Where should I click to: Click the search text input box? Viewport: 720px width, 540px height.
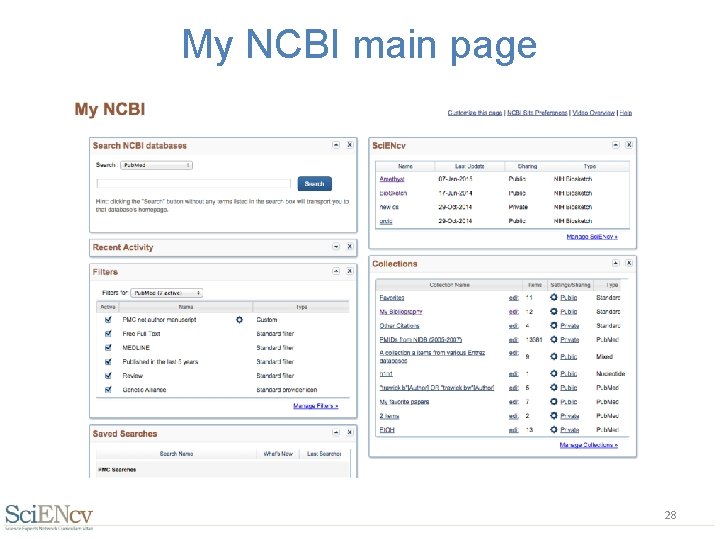[x=193, y=184]
